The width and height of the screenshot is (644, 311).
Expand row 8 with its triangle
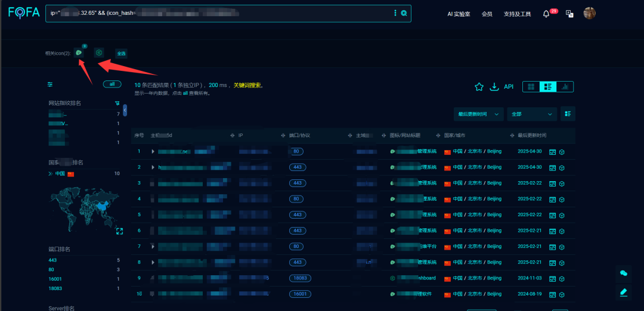(x=153, y=262)
